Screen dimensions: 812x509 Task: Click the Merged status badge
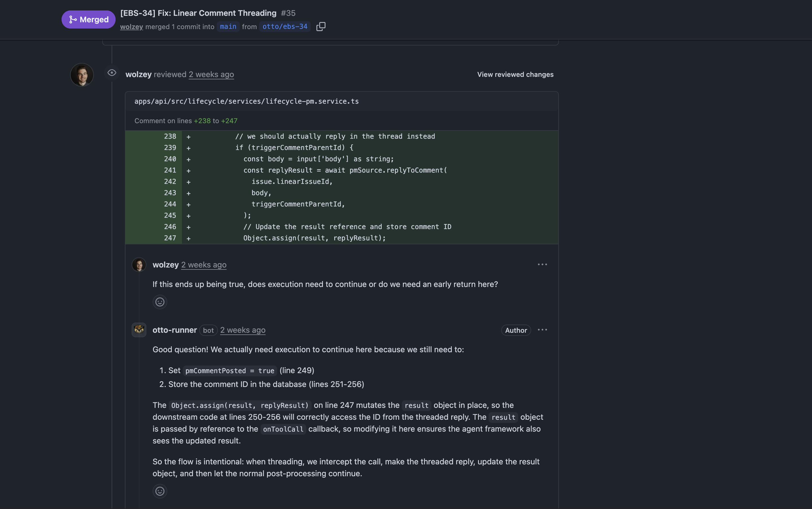[88, 19]
